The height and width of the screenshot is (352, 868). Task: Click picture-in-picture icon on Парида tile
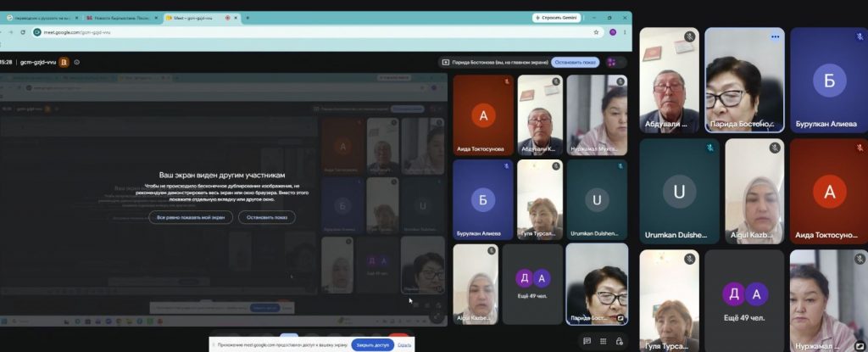[x=620, y=318]
